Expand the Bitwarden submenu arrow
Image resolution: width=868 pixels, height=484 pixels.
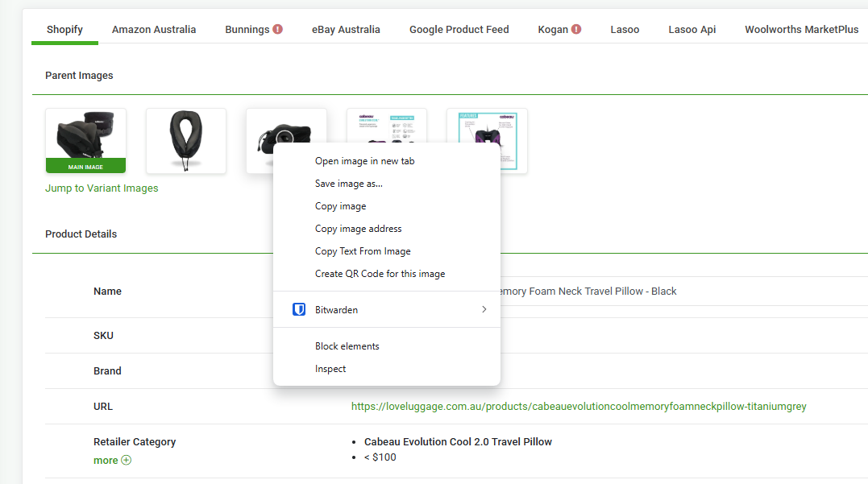(484, 310)
